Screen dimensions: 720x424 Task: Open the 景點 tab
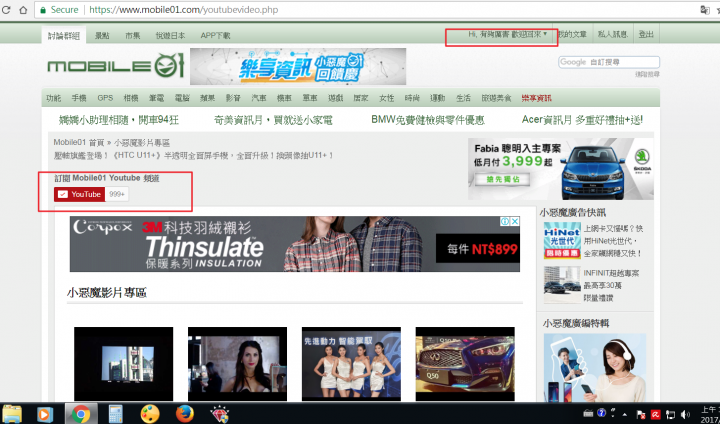point(102,35)
